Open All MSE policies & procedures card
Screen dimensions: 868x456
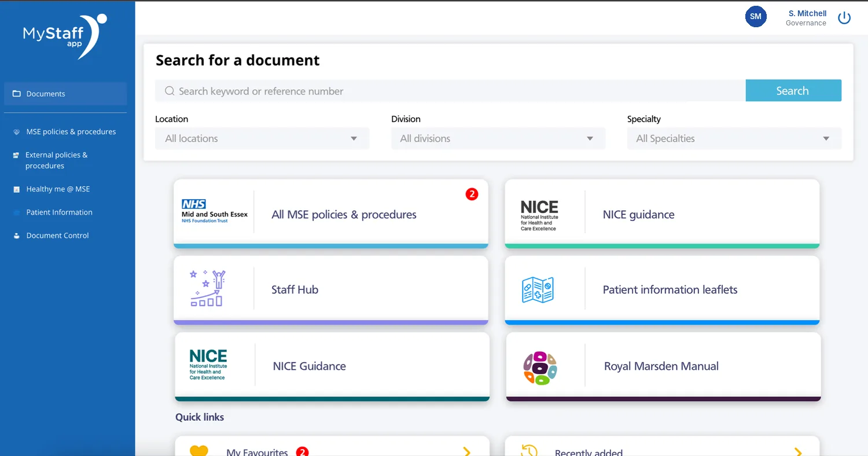331,214
